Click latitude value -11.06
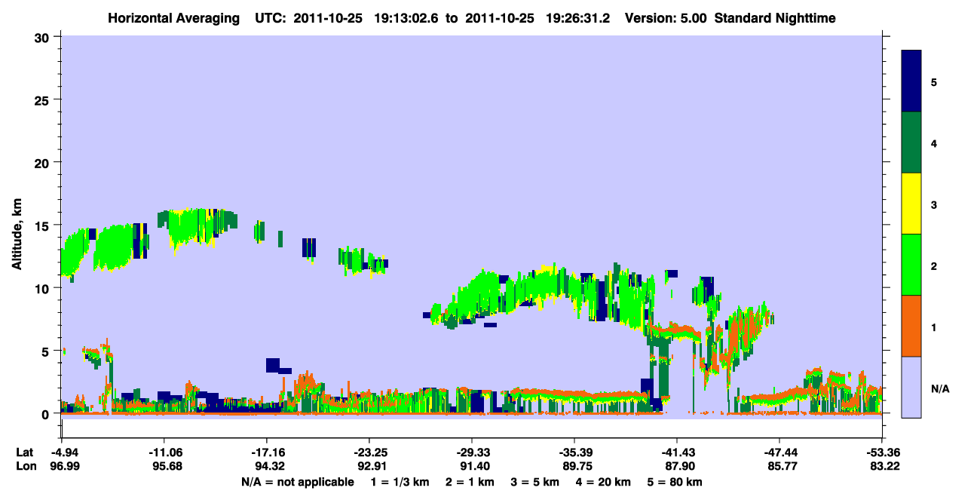The height and width of the screenshot is (503, 980). 164,452
